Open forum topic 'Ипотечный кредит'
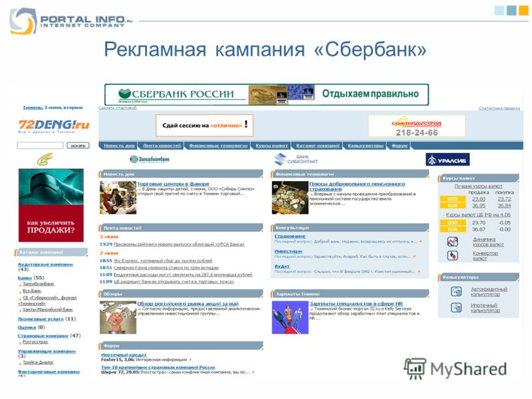Screen dimensions: 532x399 point(124,355)
